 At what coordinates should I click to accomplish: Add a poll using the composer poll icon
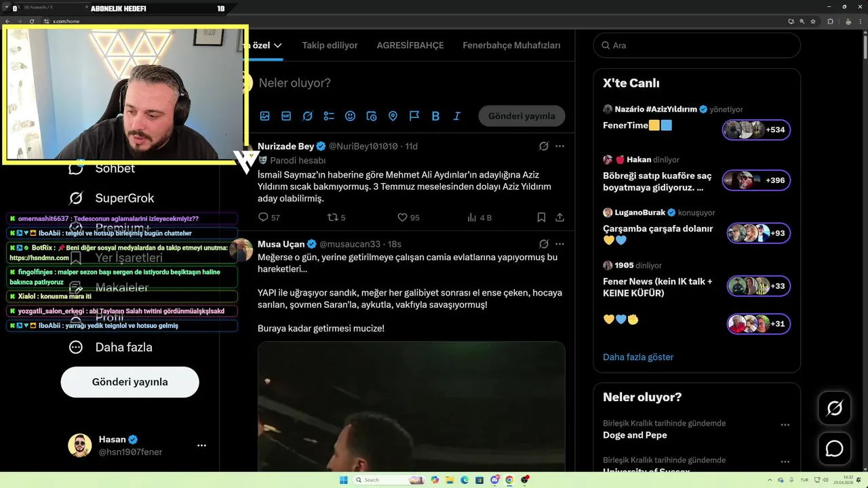329,116
